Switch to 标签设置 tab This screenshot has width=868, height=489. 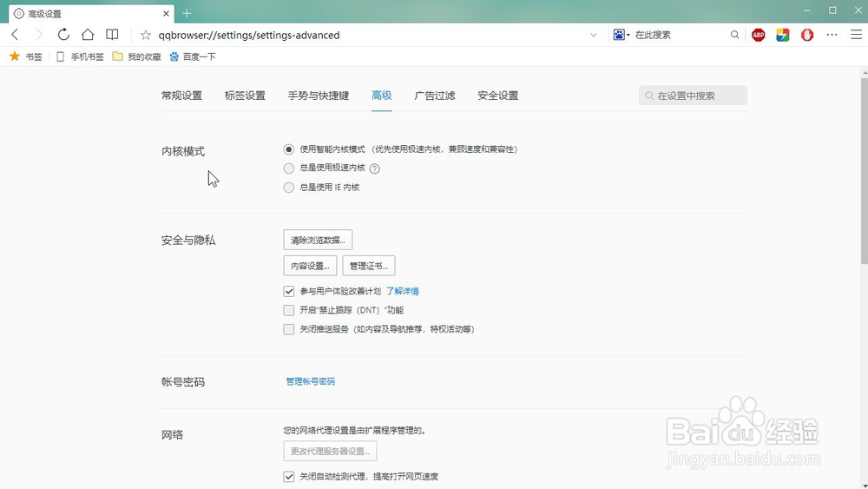245,96
